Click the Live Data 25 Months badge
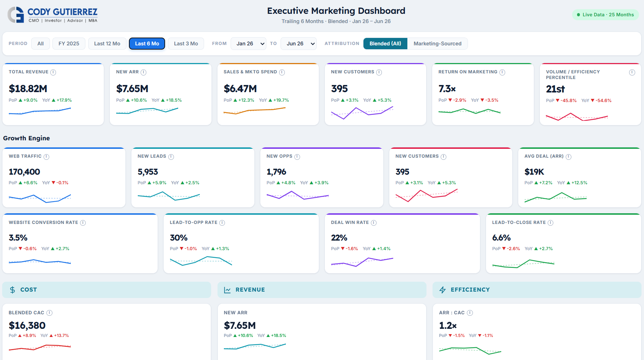The image size is (644, 360). (x=605, y=15)
